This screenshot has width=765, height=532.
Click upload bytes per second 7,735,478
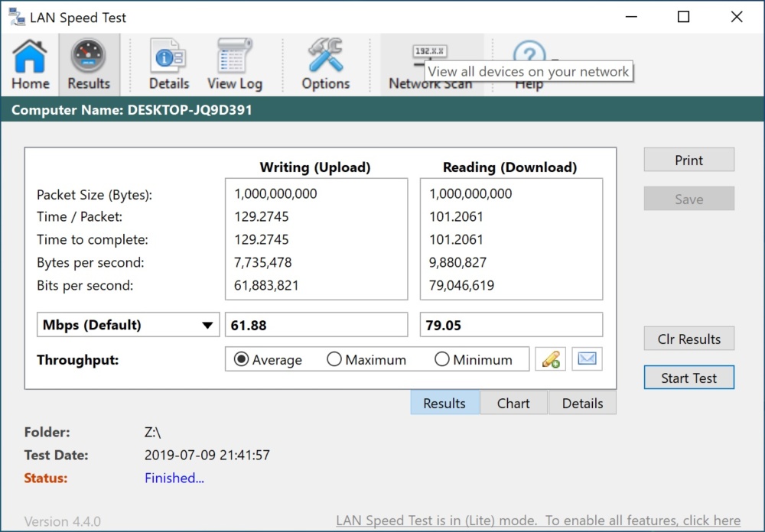pyautogui.click(x=263, y=262)
